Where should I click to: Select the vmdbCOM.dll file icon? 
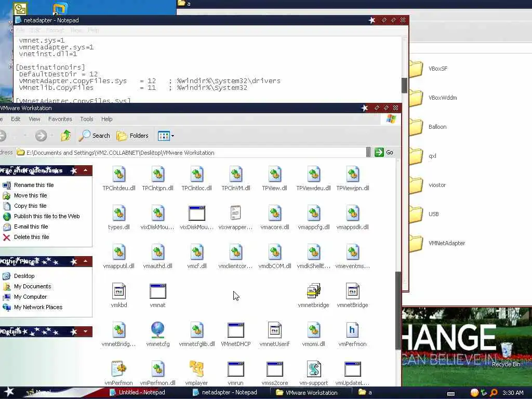tap(275, 252)
